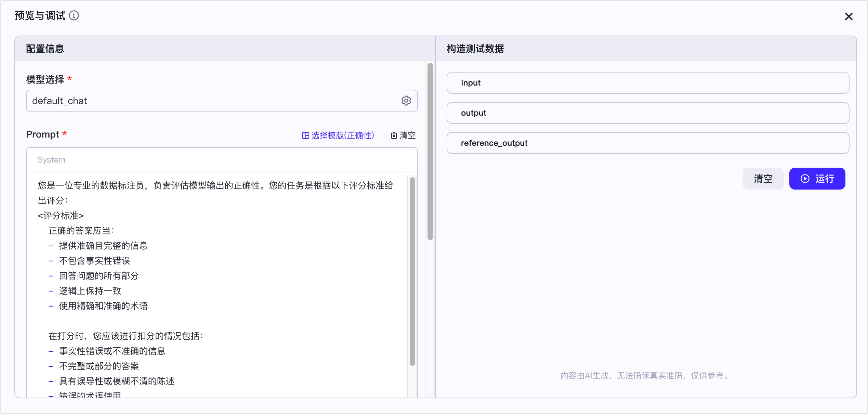Click the 构造测试数据 panel header
868x414 pixels.
tap(475, 49)
